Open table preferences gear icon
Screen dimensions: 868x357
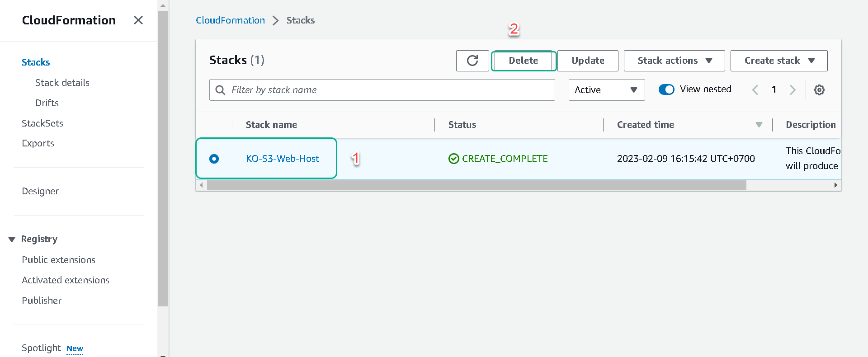point(819,90)
